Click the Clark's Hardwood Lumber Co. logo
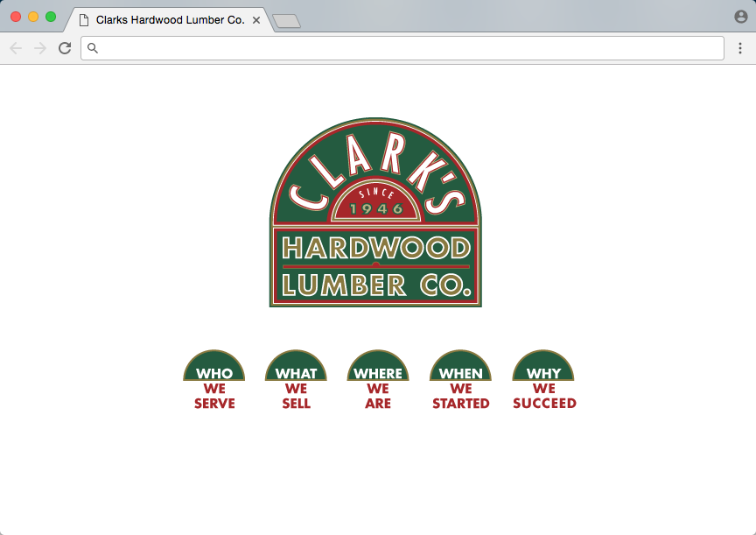 tap(375, 212)
